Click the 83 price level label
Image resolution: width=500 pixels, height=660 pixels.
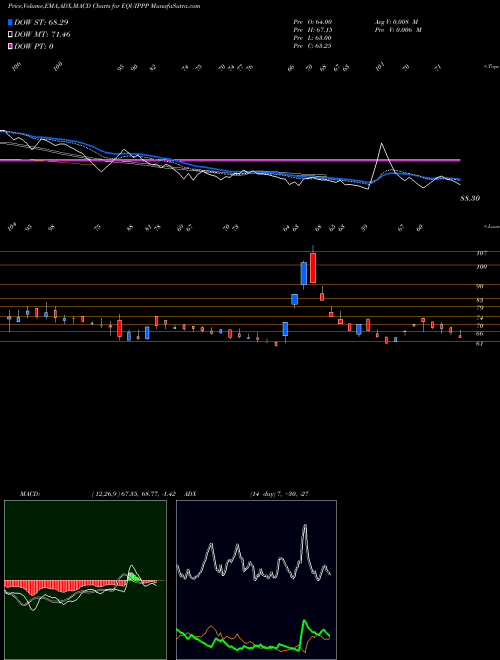pyautogui.click(x=480, y=301)
